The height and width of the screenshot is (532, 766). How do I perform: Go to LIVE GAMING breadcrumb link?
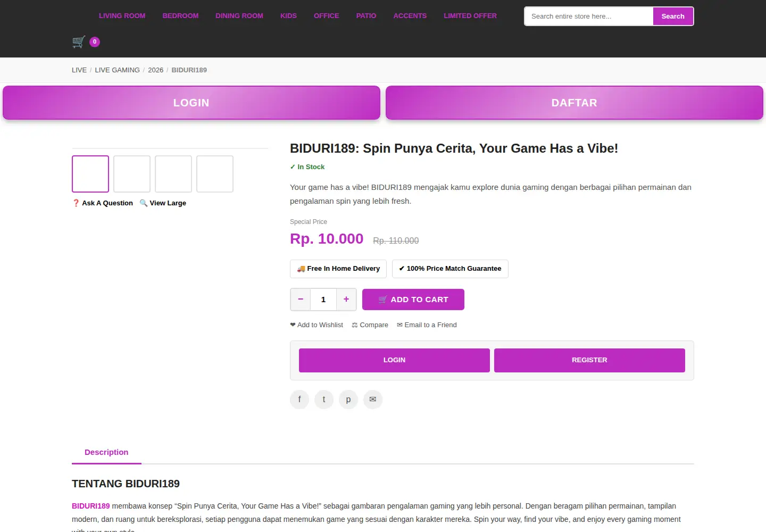118,70
